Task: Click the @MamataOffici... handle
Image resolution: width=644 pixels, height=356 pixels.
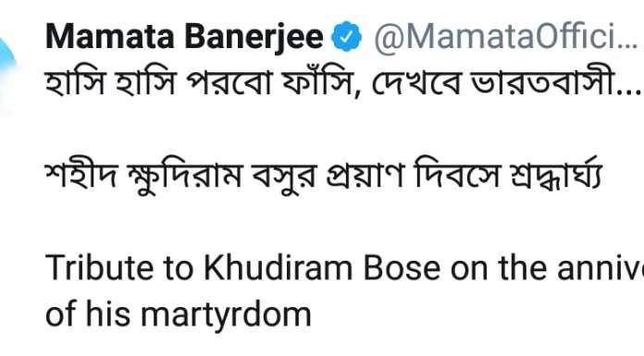Action: (x=505, y=37)
